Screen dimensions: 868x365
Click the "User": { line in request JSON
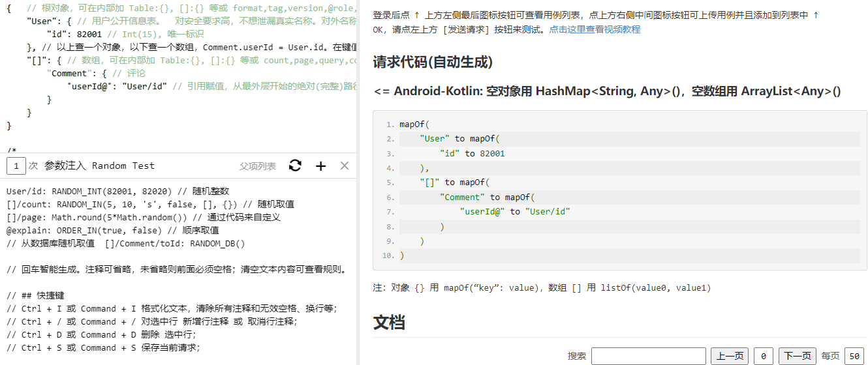pos(192,21)
